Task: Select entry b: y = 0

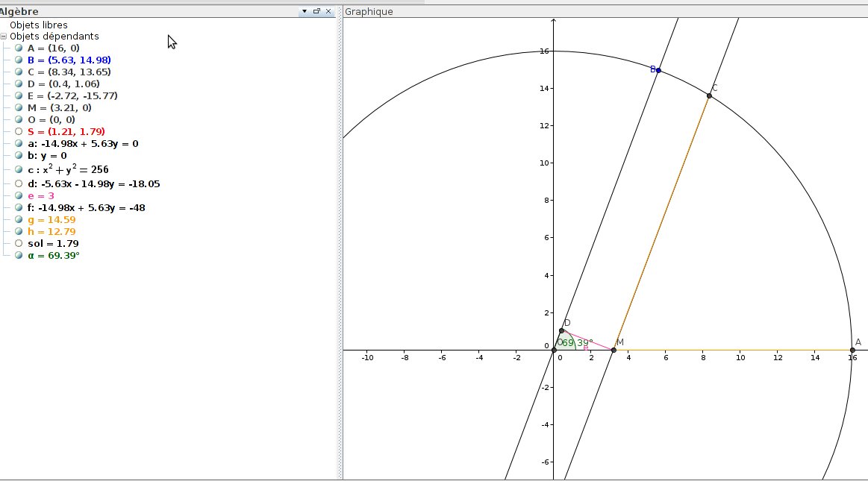Action: [47, 155]
